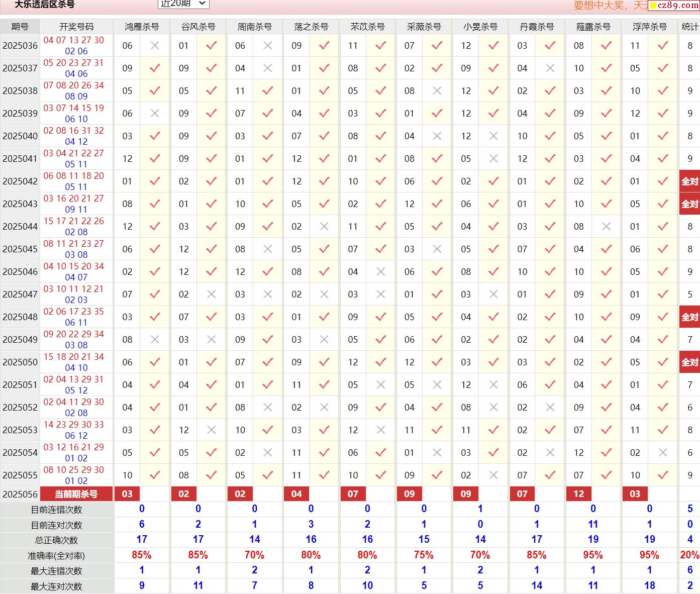Image resolution: width=700 pixels, height=594 pixels.
Task: Open the 近20期 period dropdown
Action: tap(183, 4)
